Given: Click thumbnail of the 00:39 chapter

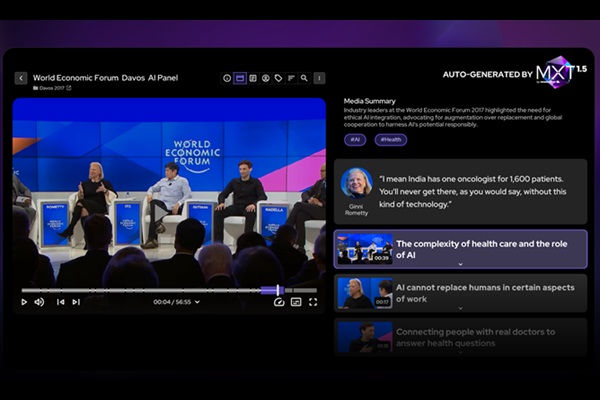Looking at the screenshot, I should tap(365, 249).
